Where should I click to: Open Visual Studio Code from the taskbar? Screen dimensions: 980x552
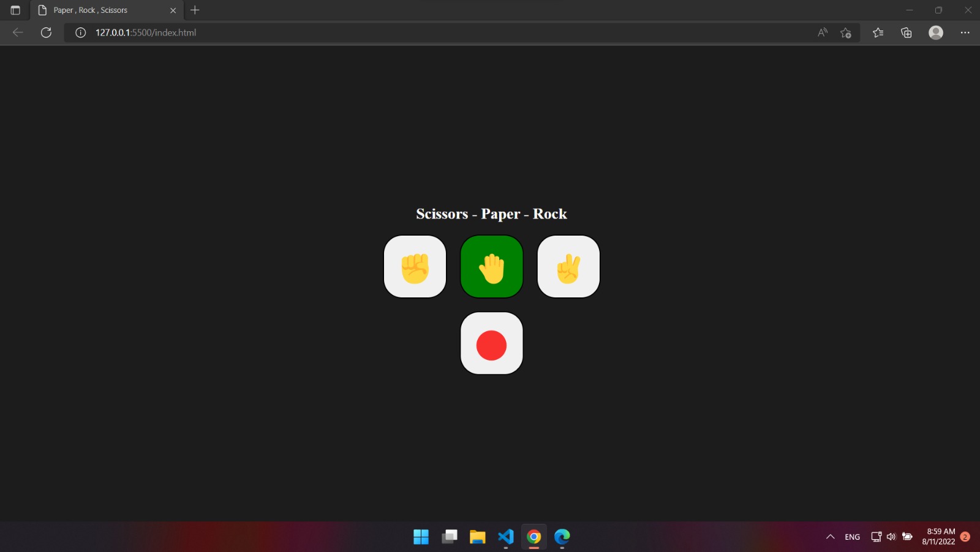click(506, 537)
